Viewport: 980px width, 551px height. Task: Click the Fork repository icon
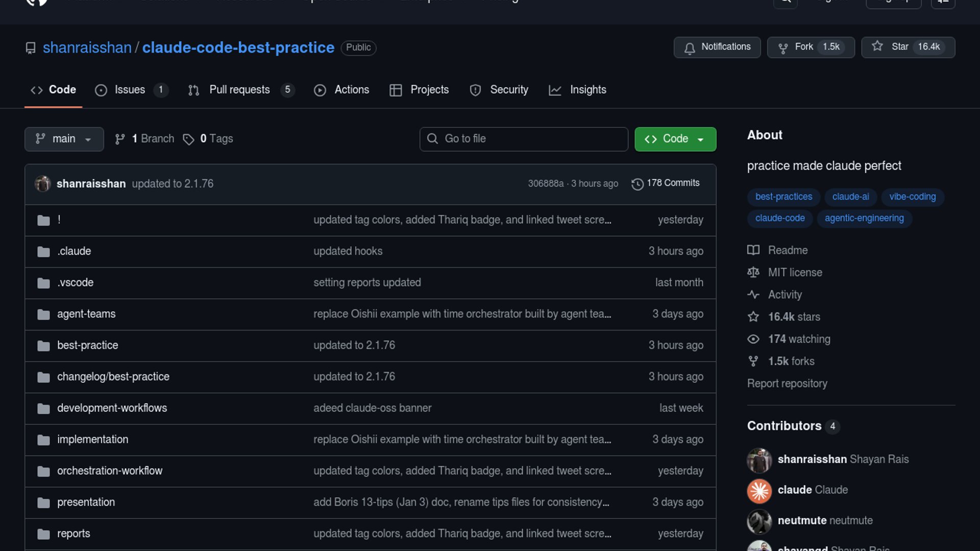click(x=782, y=47)
